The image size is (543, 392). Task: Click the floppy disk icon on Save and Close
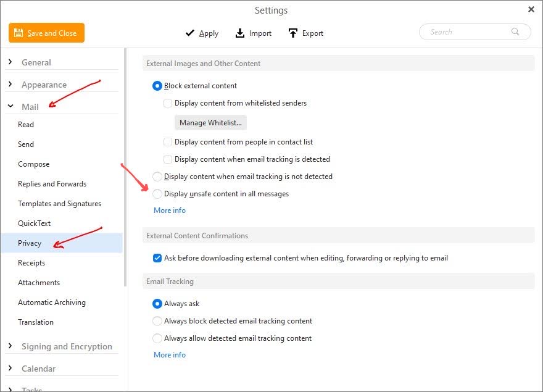19,33
